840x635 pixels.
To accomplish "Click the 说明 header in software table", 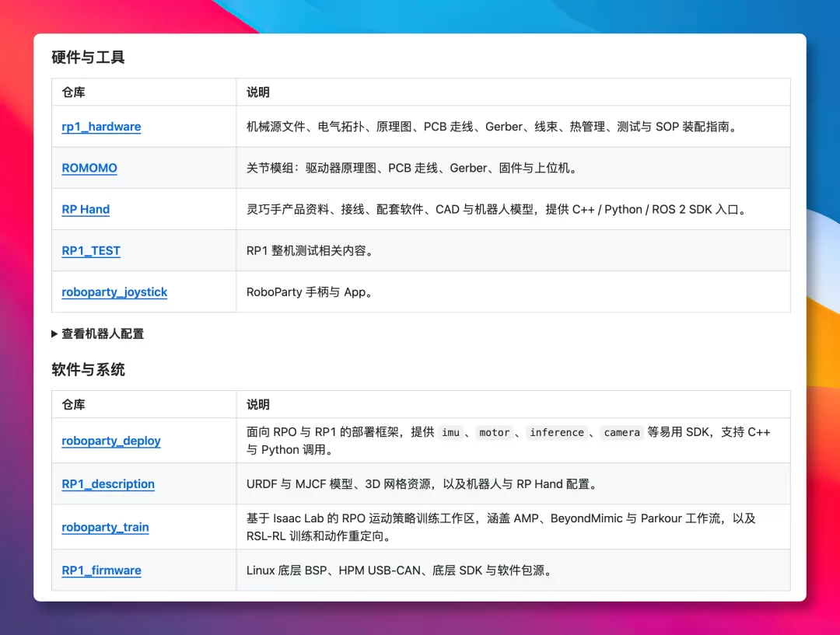I will click(x=257, y=404).
